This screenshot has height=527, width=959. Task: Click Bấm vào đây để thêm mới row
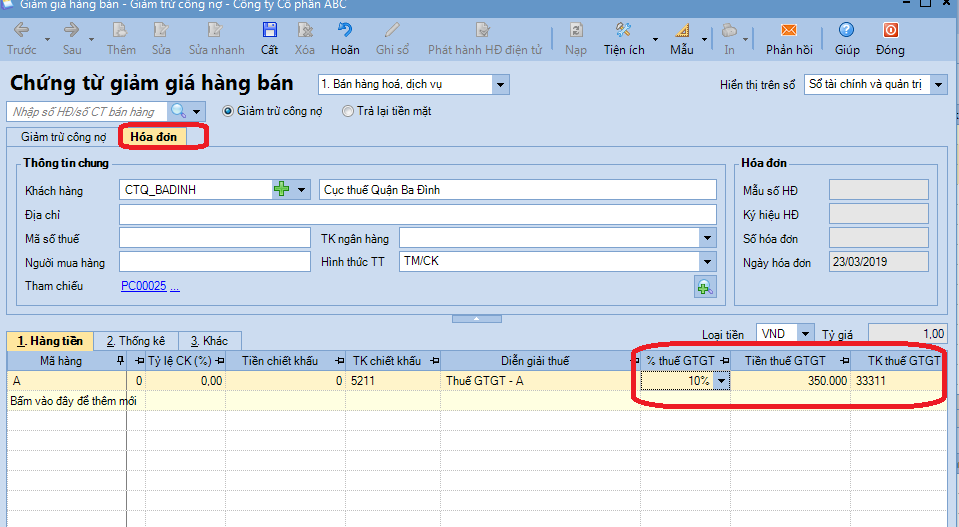[73, 401]
